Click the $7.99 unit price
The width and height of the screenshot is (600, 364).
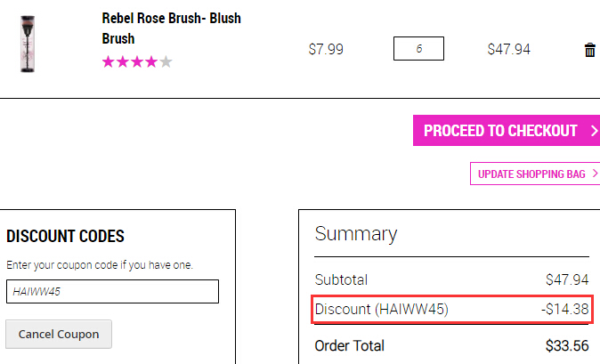pos(326,49)
